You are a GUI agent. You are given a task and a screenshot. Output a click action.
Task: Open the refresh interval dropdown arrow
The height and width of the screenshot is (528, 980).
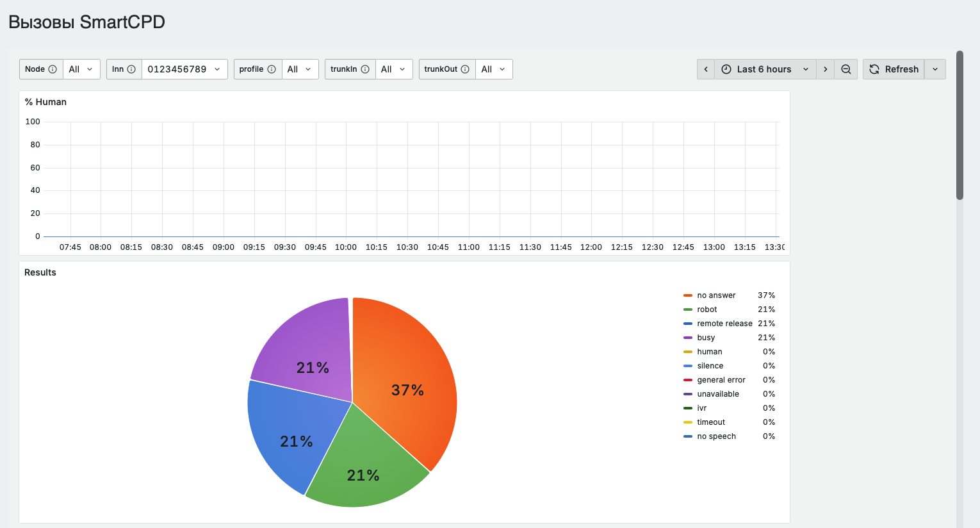point(935,69)
